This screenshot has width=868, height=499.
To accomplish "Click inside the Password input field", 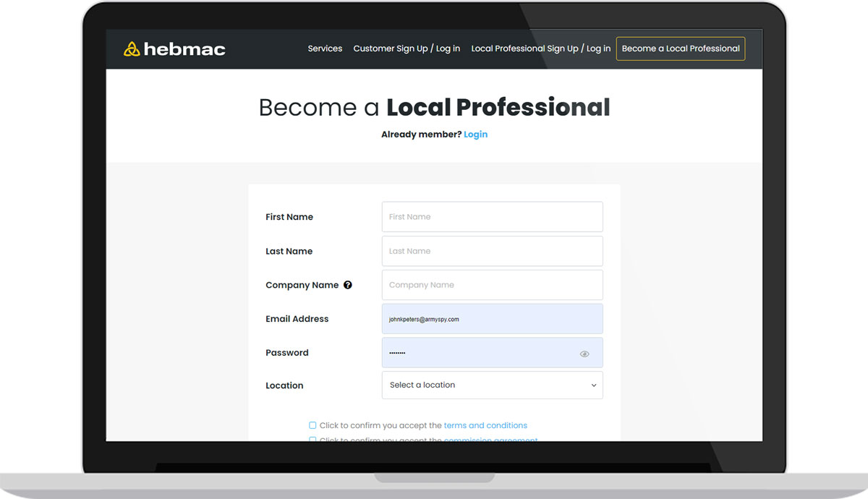I will (477, 353).
